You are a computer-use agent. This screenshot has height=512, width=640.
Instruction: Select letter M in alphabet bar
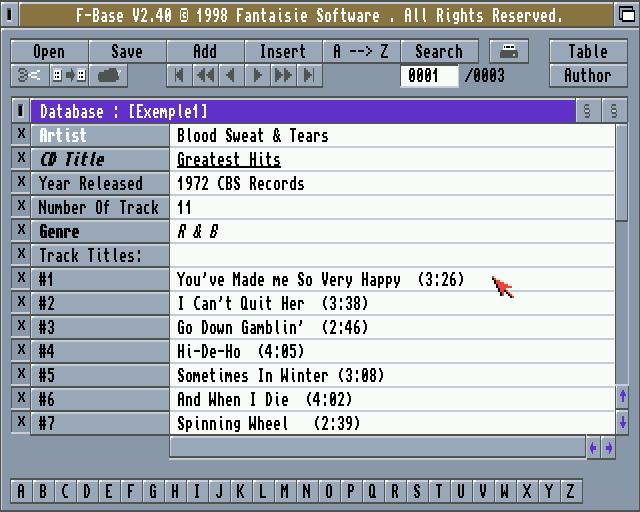click(x=285, y=491)
